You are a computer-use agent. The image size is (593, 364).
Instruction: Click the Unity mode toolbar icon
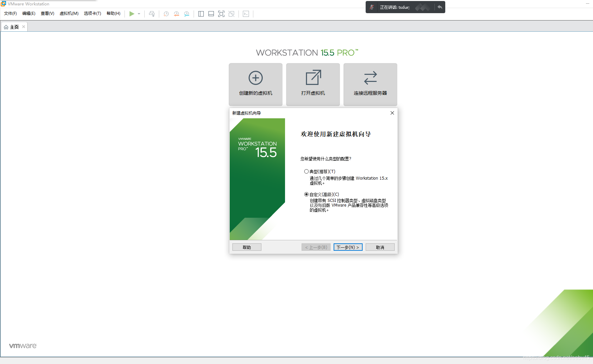pos(231,14)
